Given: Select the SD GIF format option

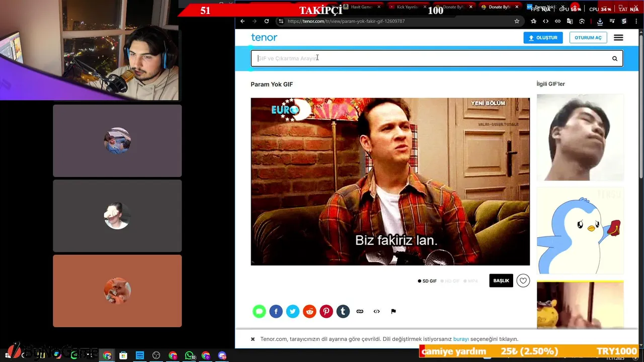Looking at the screenshot, I should click(427, 281).
